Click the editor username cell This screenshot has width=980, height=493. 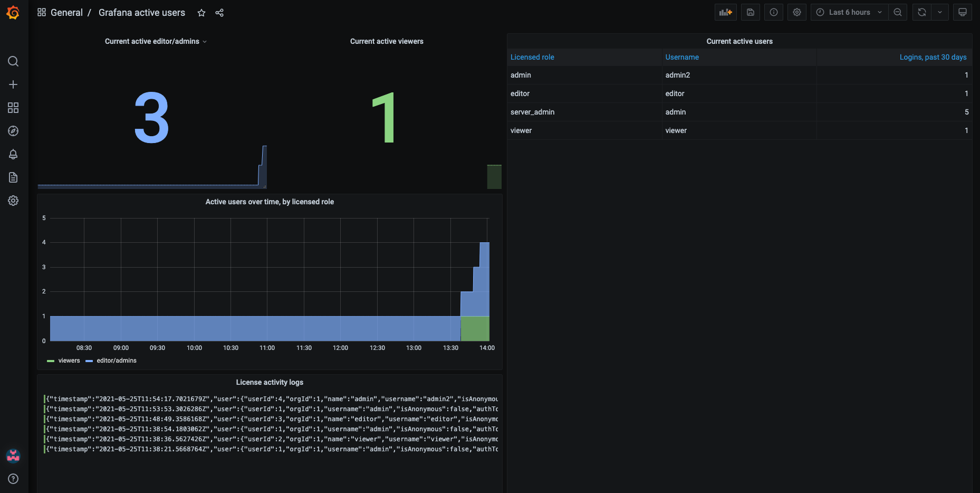(739, 93)
